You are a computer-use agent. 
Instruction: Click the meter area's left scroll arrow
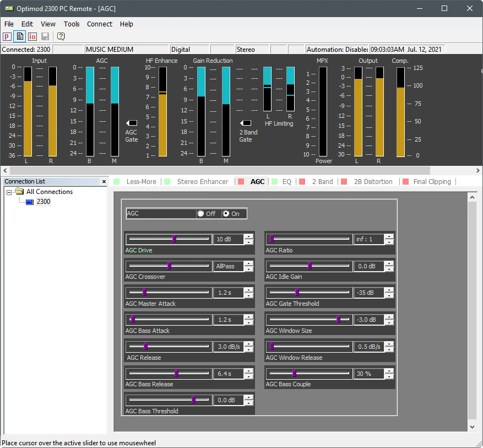coord(5,170)
